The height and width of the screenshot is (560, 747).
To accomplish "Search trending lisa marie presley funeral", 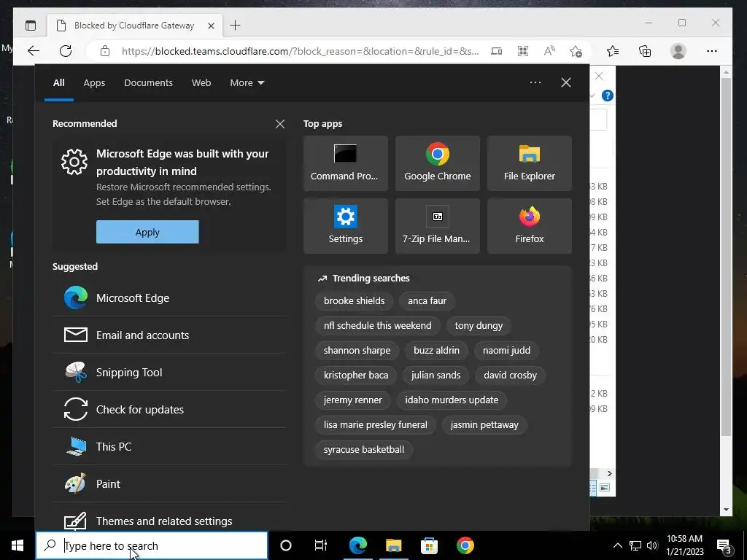I will (376, 424).
